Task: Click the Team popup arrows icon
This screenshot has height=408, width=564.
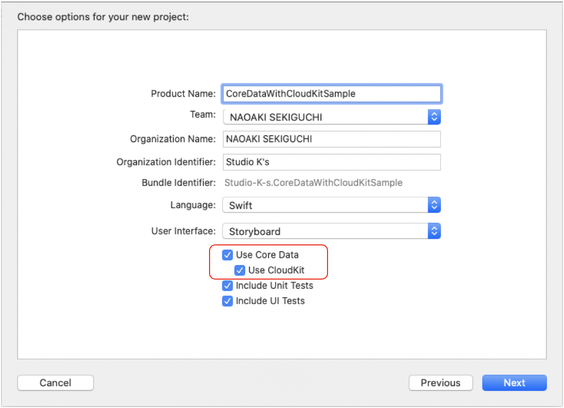Action: click(x=434, y=117)
